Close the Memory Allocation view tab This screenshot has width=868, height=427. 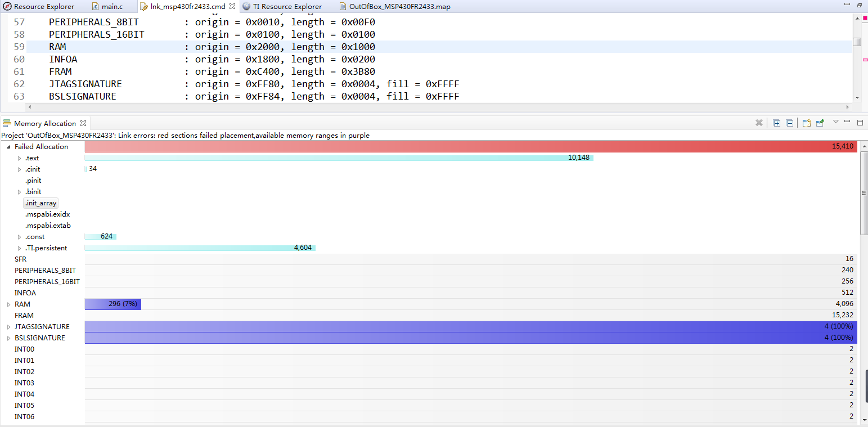point(83,123)
